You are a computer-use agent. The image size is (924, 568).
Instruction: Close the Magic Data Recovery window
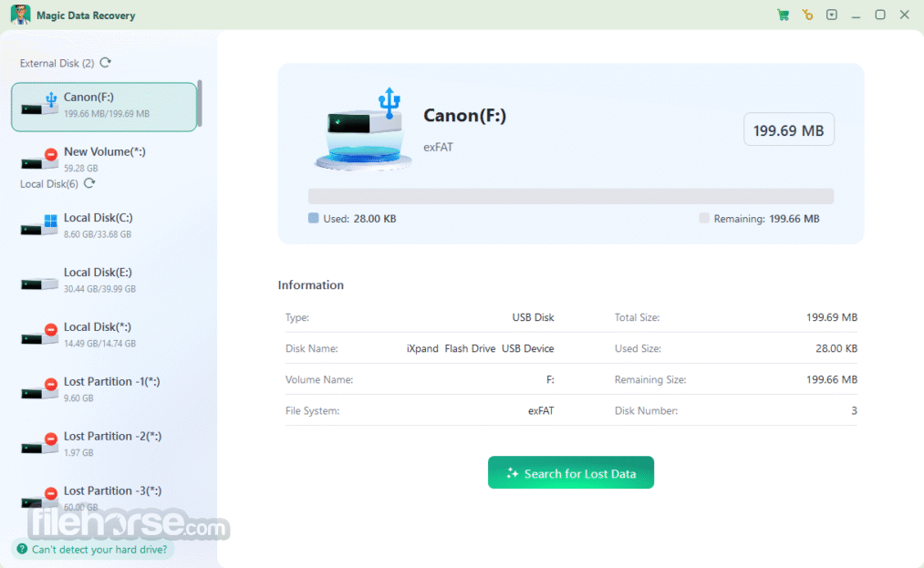point(905,15)
